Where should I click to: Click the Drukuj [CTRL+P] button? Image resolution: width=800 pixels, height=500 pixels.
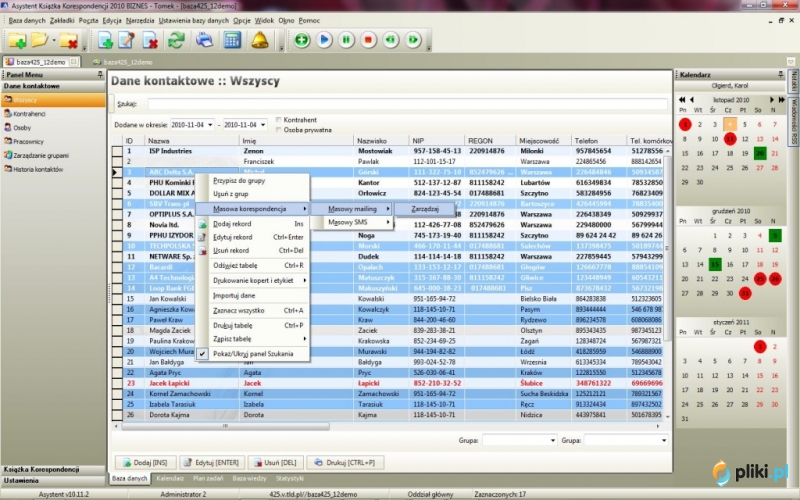[x=345, y=463]
